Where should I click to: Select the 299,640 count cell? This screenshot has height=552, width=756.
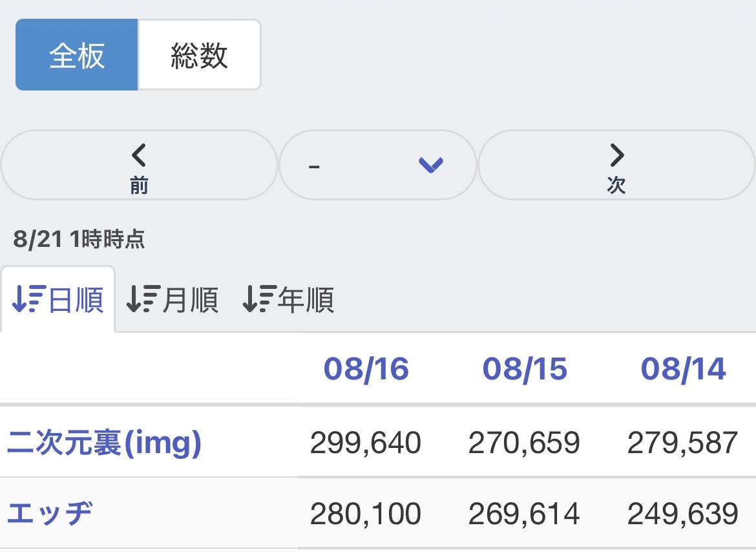click(366, 443)
